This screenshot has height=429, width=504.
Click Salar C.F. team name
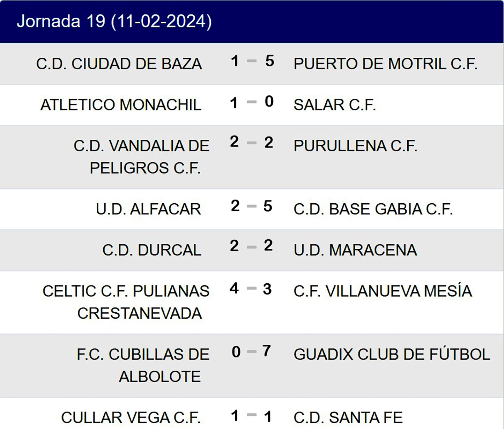[335, 105]
